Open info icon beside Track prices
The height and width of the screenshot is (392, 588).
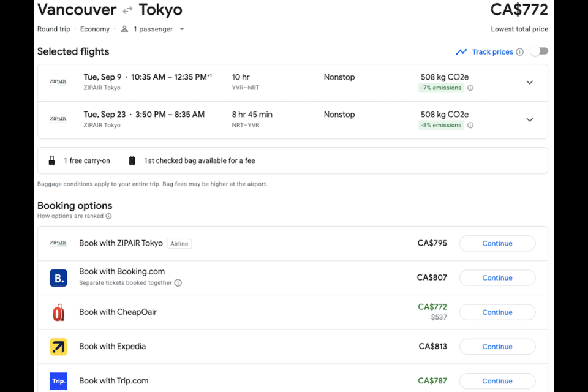click(520, 52)
